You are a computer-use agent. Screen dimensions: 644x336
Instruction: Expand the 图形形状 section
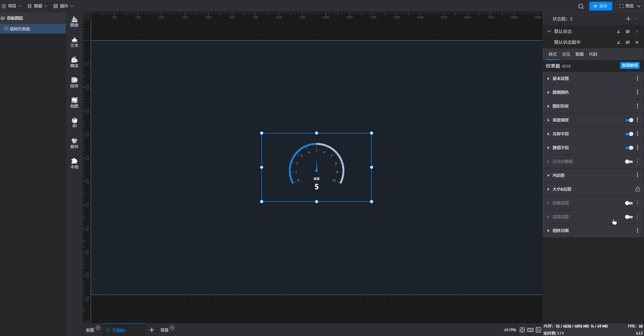coord(560,106)
